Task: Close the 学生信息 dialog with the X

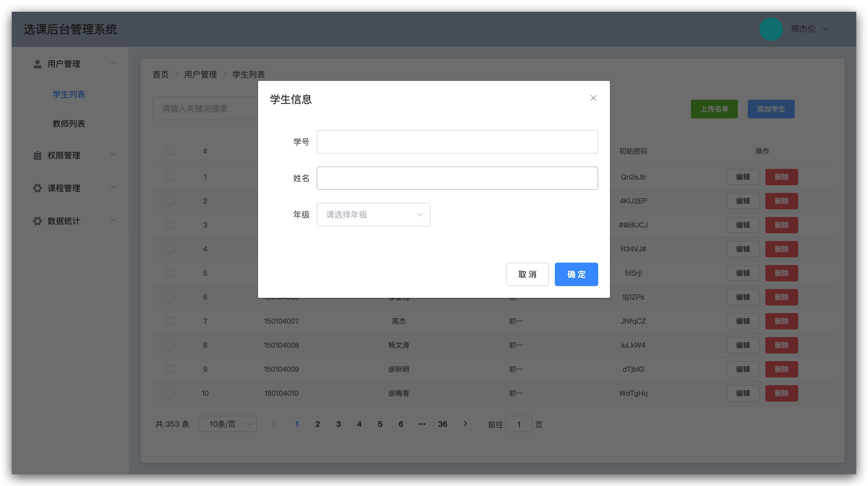Action: (594, 98)
